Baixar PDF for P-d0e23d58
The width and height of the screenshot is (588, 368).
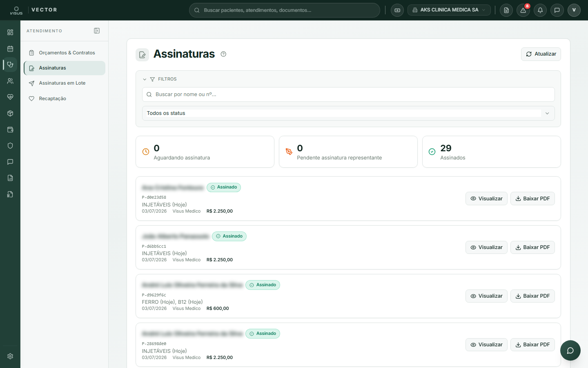click(532, 198)
